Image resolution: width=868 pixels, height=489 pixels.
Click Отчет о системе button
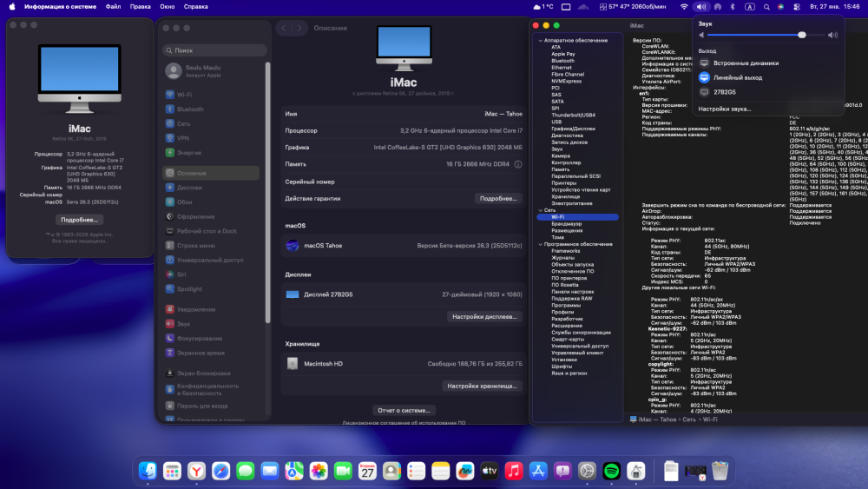click(x=404, y=410)
